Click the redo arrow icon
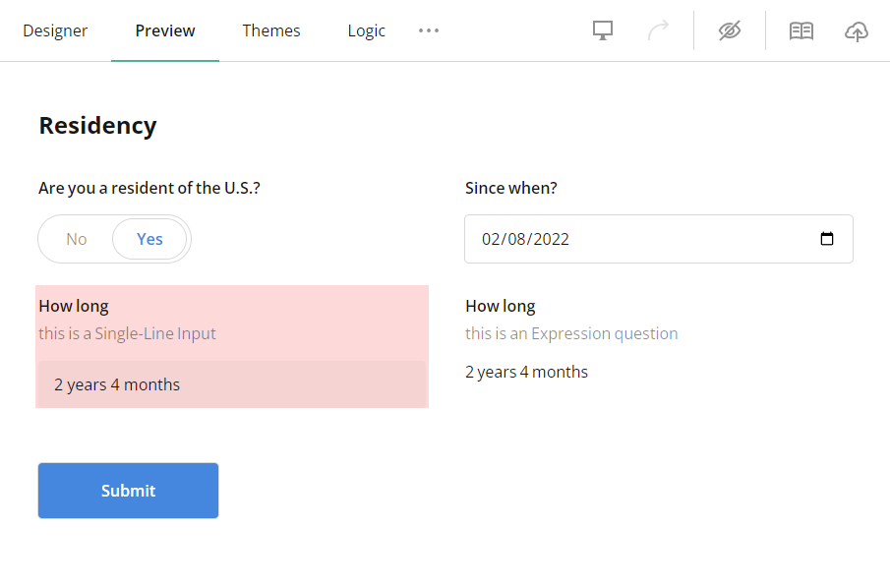This screenshot has width=890, height=588. tap(658, 31)
